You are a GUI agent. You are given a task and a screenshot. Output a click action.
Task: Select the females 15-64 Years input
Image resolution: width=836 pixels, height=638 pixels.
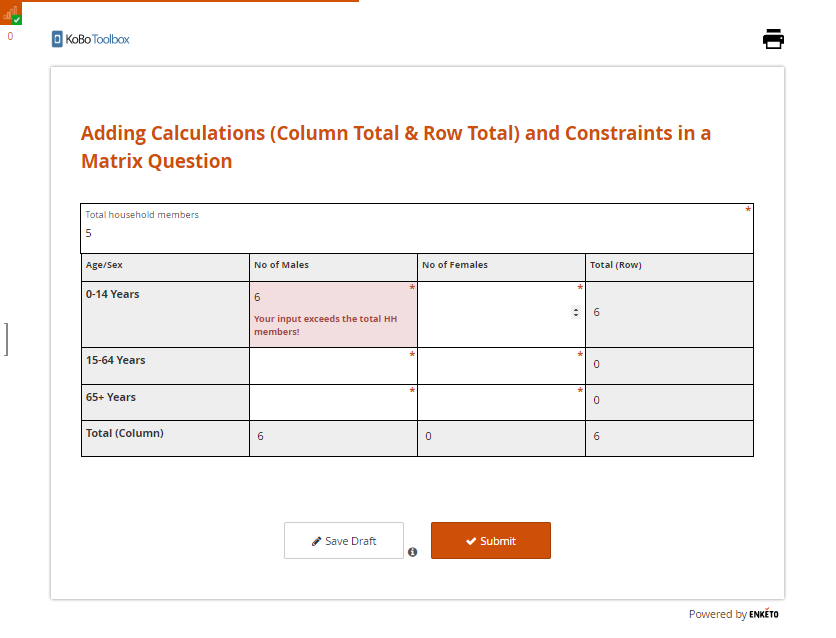pos(501,367)
